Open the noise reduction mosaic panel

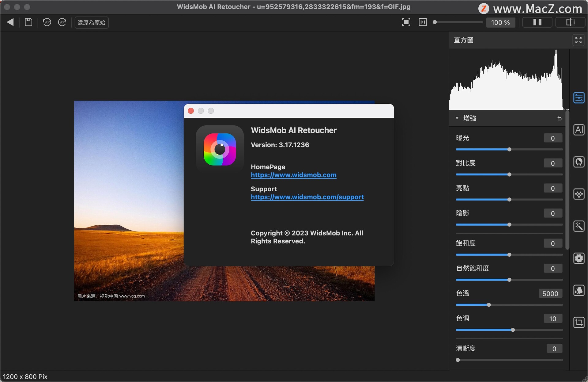click(x=579, y=194)
